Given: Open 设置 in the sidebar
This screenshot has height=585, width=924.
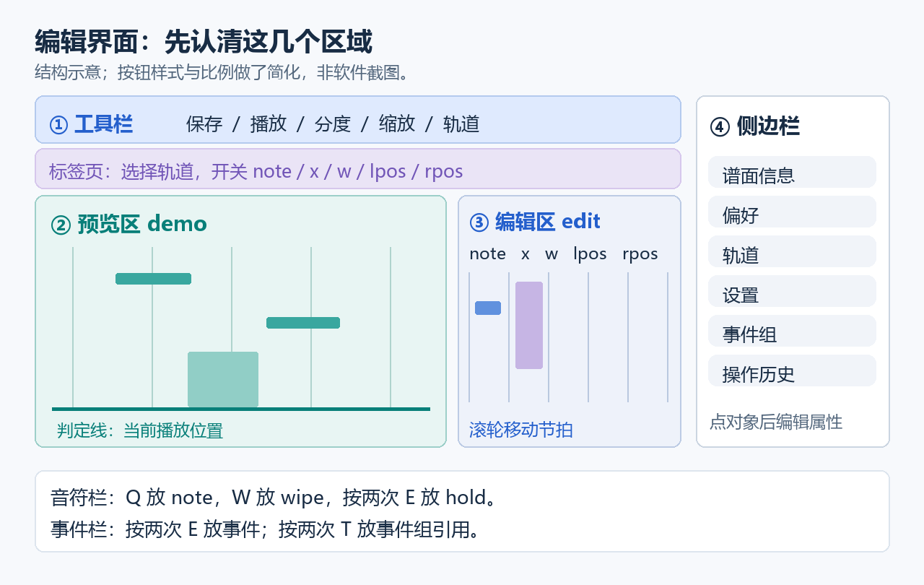Looking at the screenshot, I should (x=792, y=291).
